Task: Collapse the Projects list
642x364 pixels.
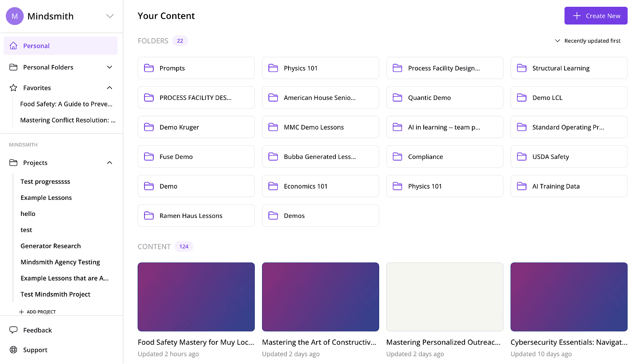Action: (x=110, y=163)
